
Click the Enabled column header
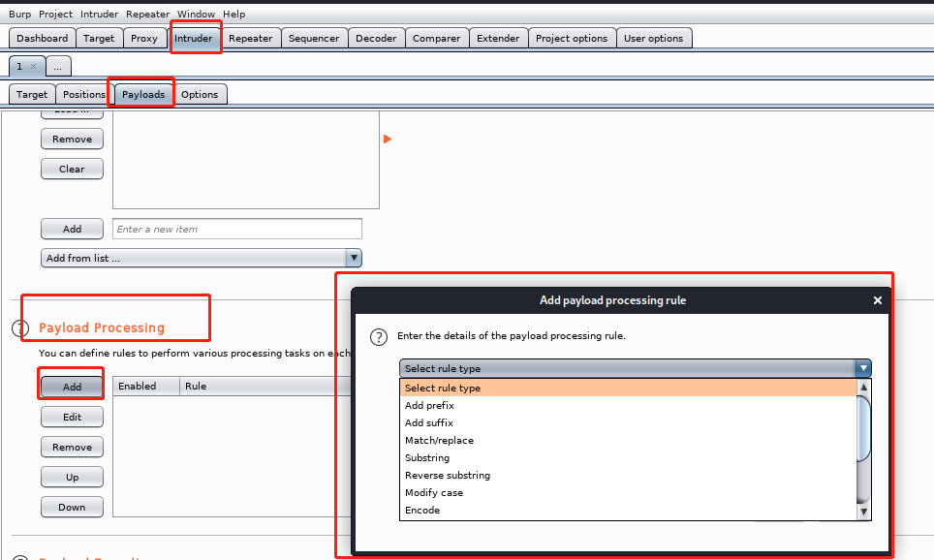146,386
